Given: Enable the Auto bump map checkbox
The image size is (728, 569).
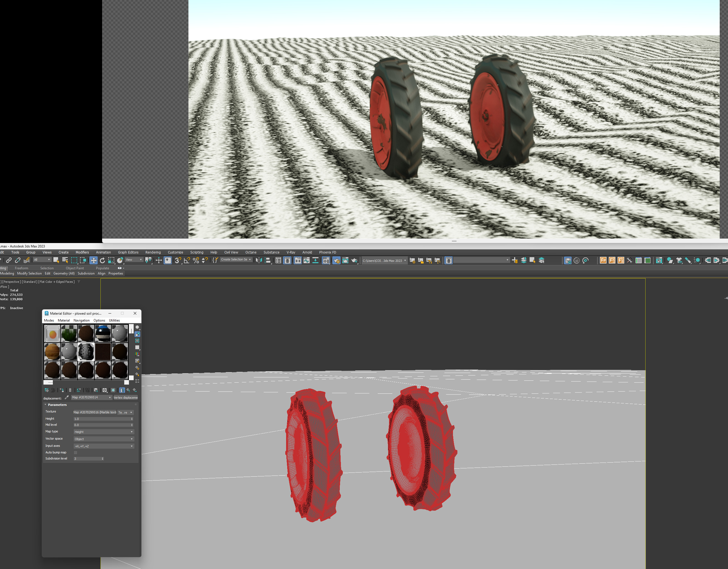Looking at the screenshot, I should [x=76, y=452].
